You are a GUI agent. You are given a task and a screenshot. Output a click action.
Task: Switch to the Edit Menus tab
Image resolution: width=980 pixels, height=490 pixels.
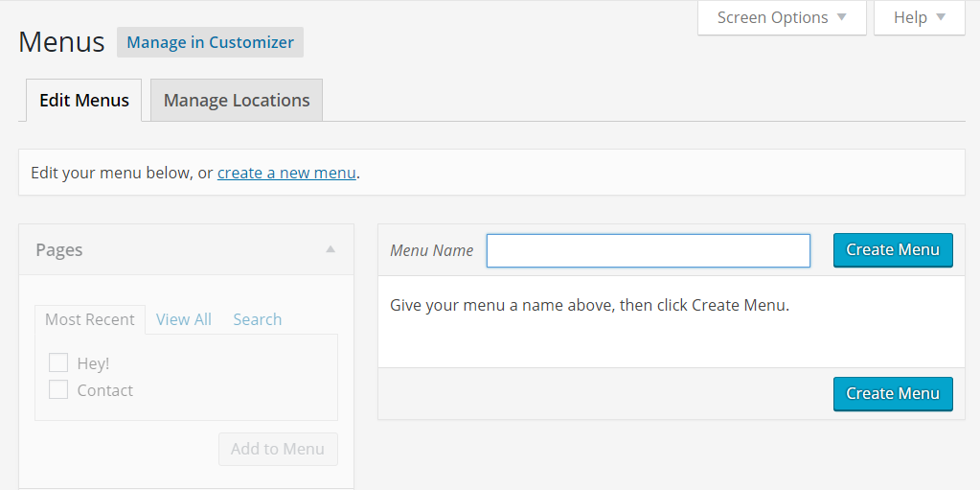[x=84, y=100]
